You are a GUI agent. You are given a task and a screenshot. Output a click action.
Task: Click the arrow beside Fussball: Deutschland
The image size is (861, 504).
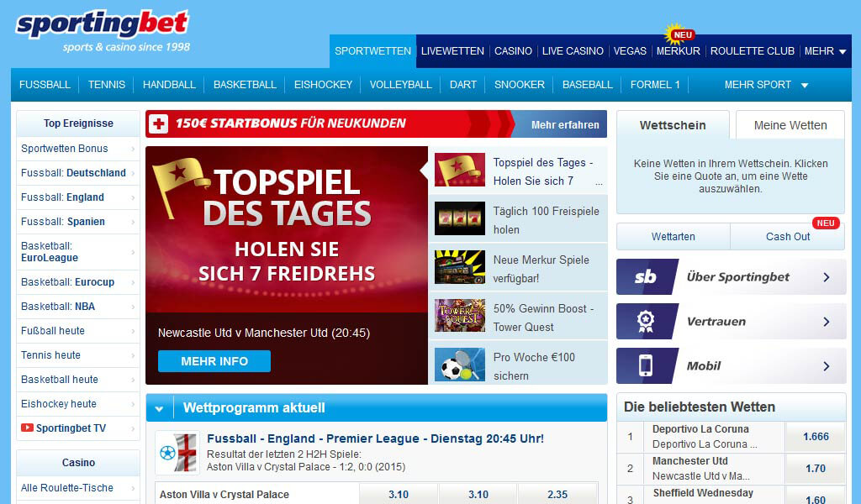[133, 173]
